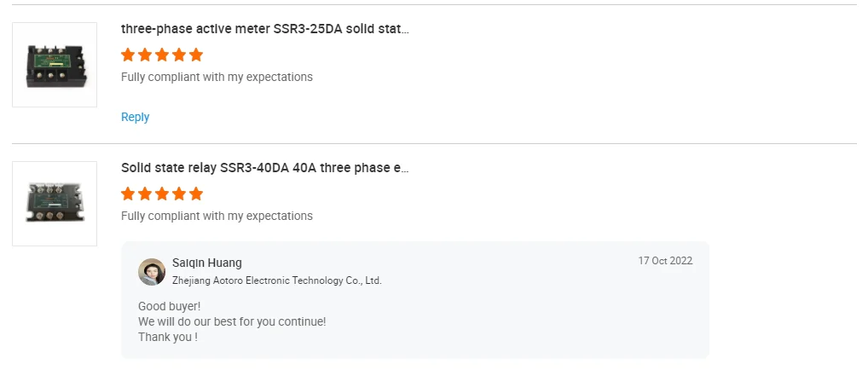
Task: Click the SSR3-40DA review comment text
Action: pos(217,217)
